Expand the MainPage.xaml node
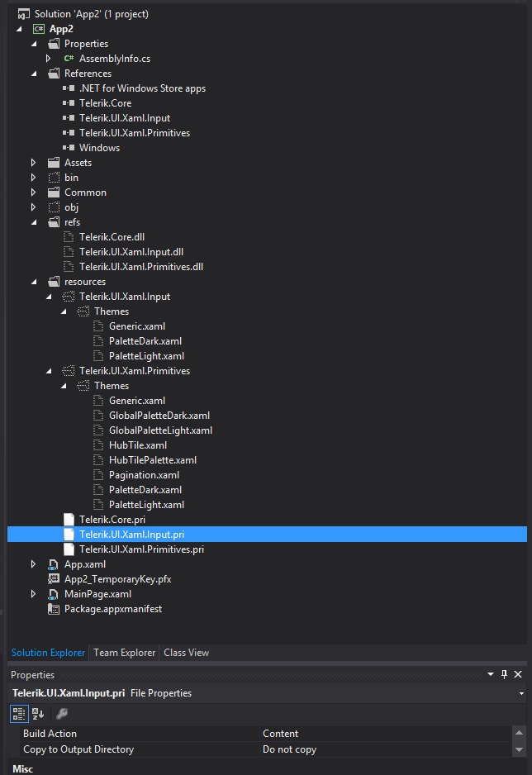 click(x=34, y=594)
